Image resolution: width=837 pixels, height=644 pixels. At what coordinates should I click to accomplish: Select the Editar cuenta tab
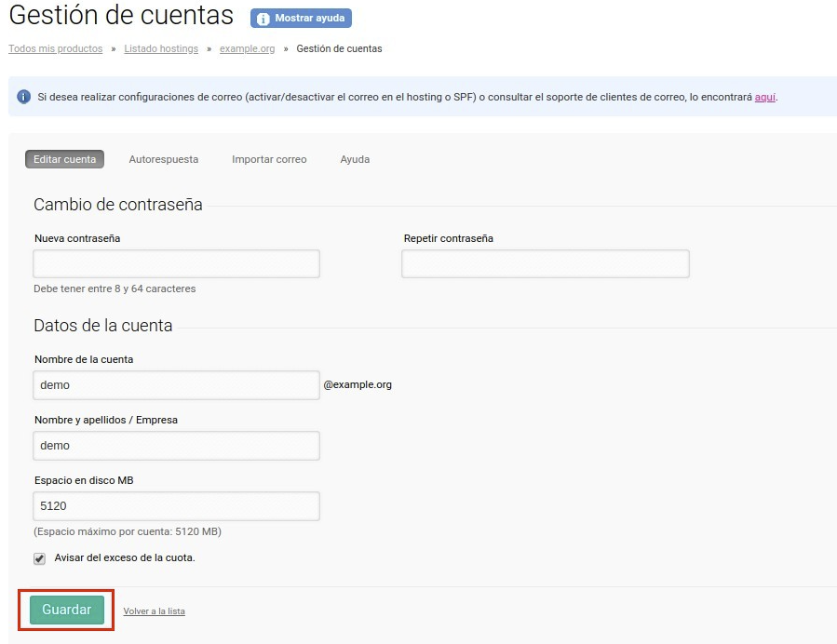pyautogui.click(x=64, y=159)
